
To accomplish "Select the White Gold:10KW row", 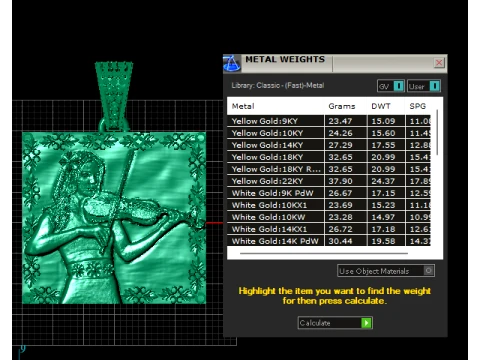I will click(329, 217).
